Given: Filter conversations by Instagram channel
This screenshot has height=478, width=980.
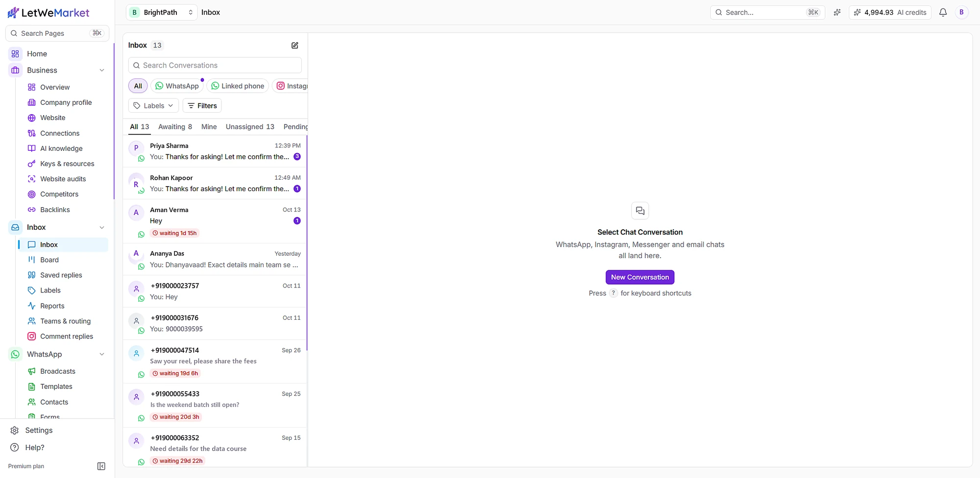Looking at the screenshot, I should 291,86.
